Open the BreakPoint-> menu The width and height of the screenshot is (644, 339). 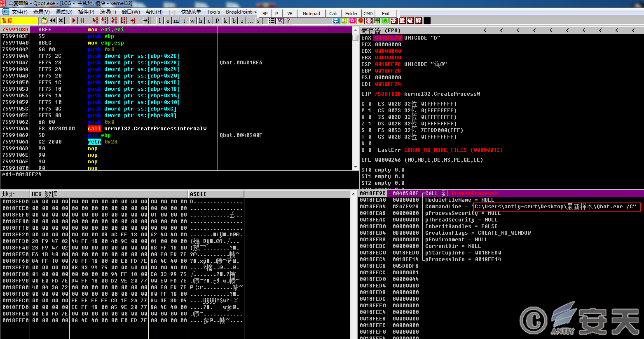241,12
